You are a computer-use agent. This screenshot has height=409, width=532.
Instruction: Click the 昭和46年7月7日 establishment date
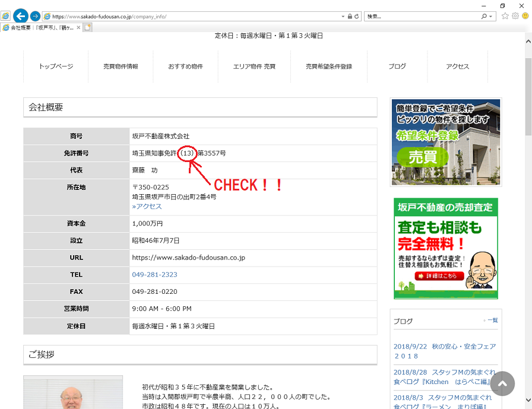[156, 241]
